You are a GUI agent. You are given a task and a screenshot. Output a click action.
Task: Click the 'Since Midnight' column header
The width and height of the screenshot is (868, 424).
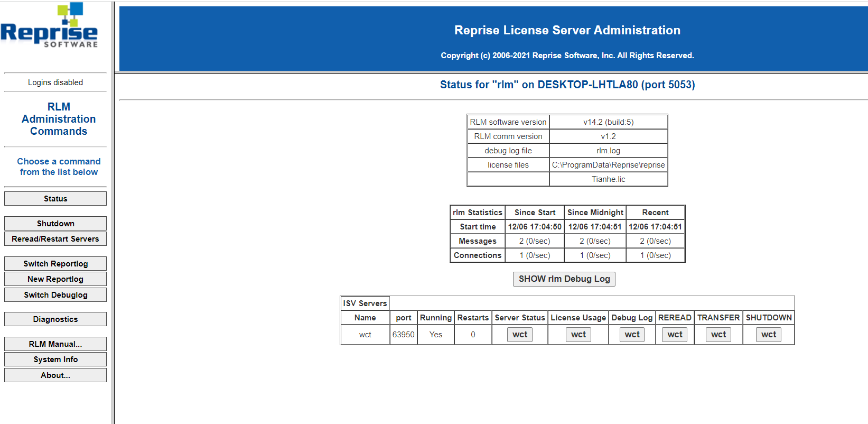(x=595, y=213)
